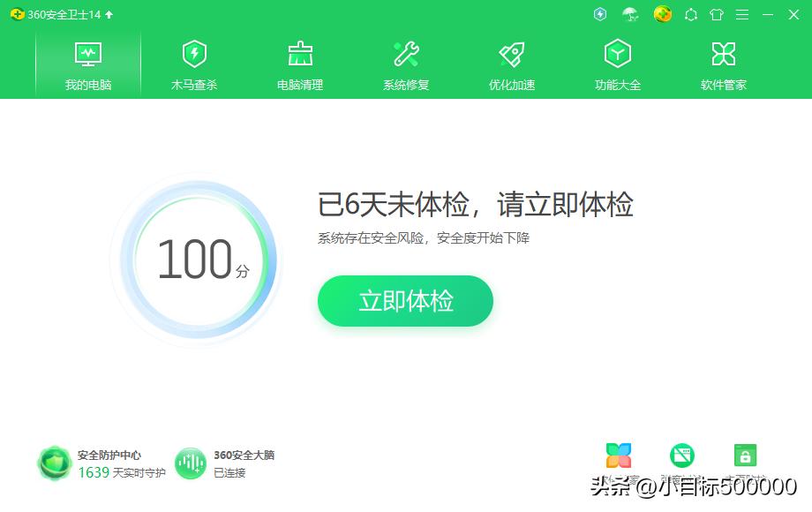Click the colorful petals shortcut at bottom right
This screenshot has width=812, height=512.
(x=618, y=454)
